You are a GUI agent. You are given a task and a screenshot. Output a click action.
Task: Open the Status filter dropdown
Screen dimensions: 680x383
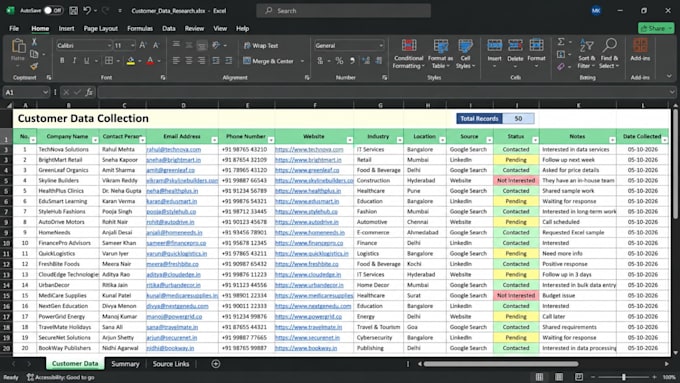[535, 140]
